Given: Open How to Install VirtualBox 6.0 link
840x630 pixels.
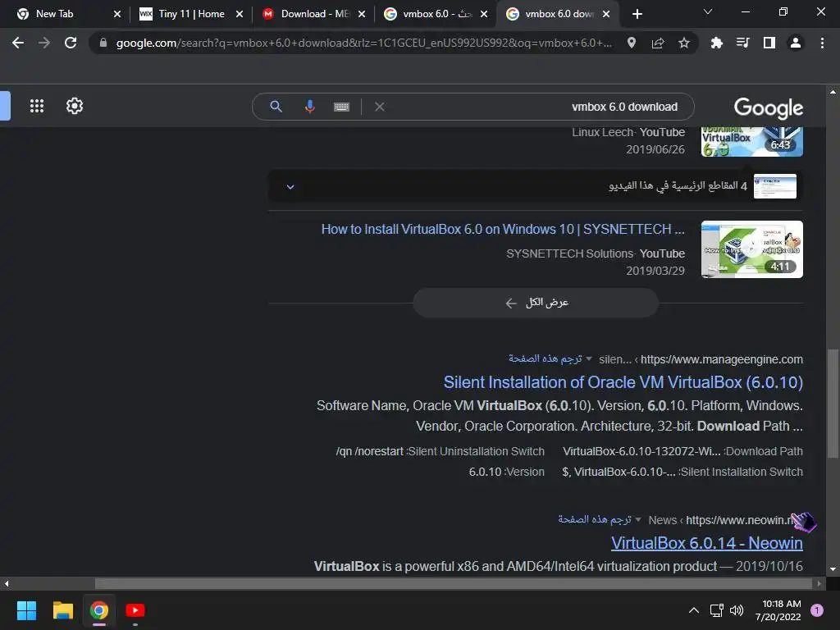Looking at the screenshot, I should coord(503,230).
